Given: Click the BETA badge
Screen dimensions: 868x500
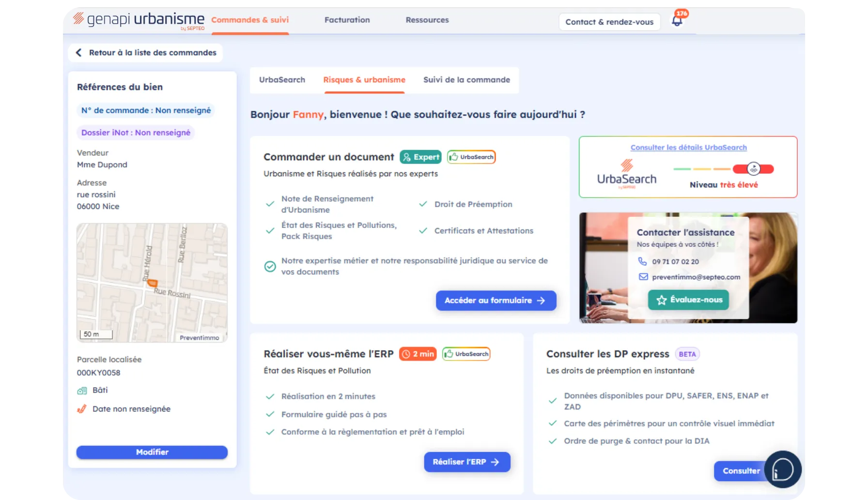Looking at the screenshot, I should tap(687, 354).
